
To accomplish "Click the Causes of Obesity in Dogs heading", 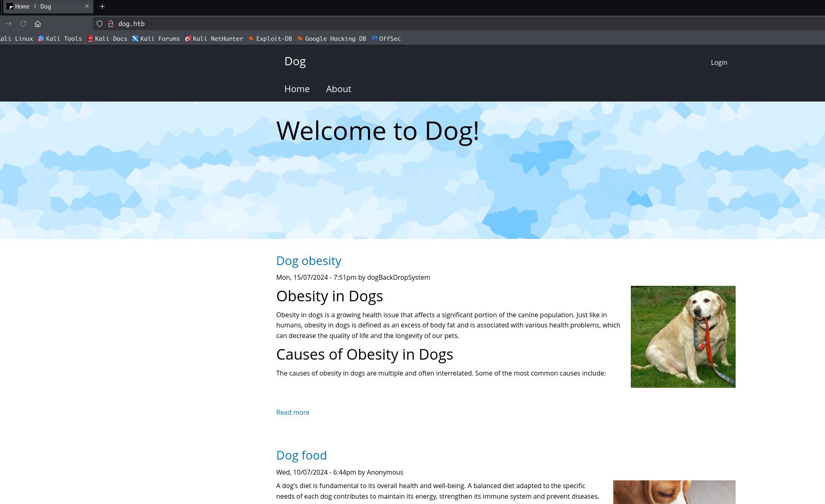I will [x=365, y=355].
